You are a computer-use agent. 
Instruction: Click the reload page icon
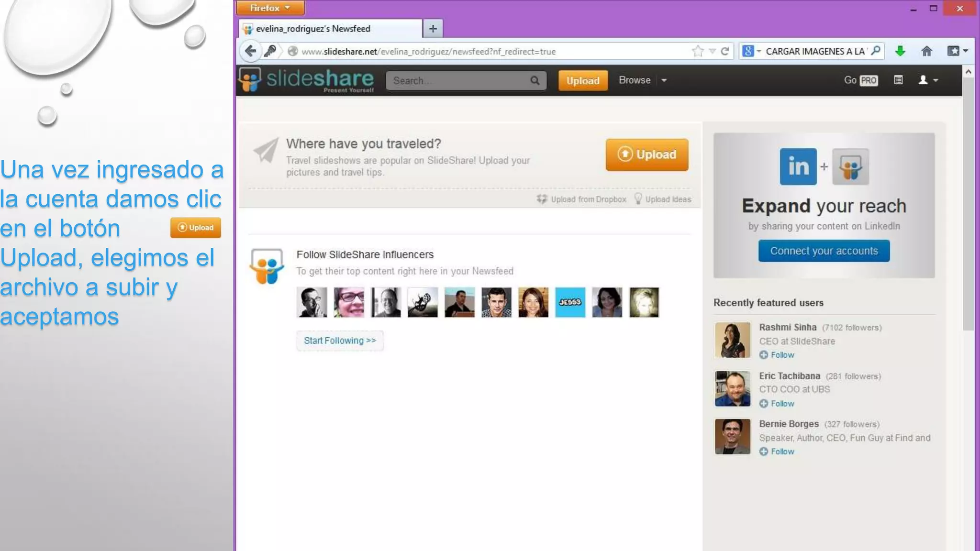[725, 51]
